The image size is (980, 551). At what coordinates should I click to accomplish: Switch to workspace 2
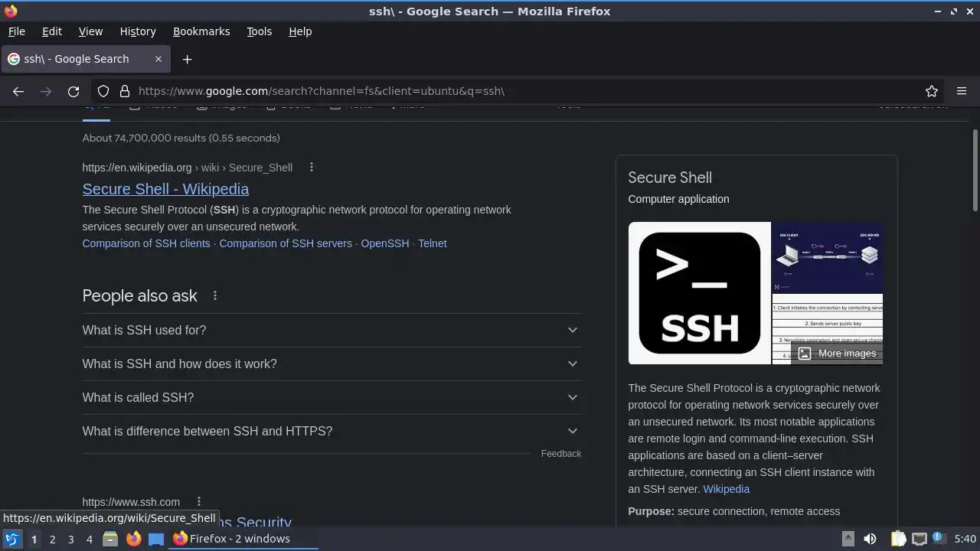[52, 540]
